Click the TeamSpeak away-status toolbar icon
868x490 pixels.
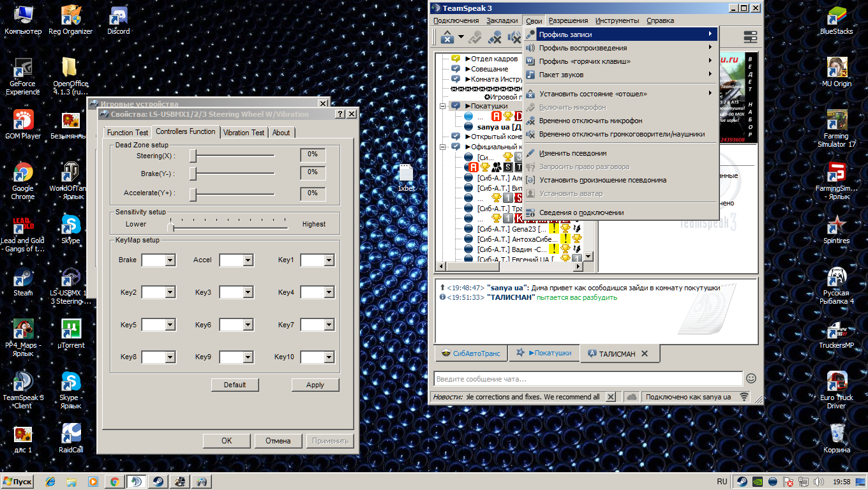447,37
